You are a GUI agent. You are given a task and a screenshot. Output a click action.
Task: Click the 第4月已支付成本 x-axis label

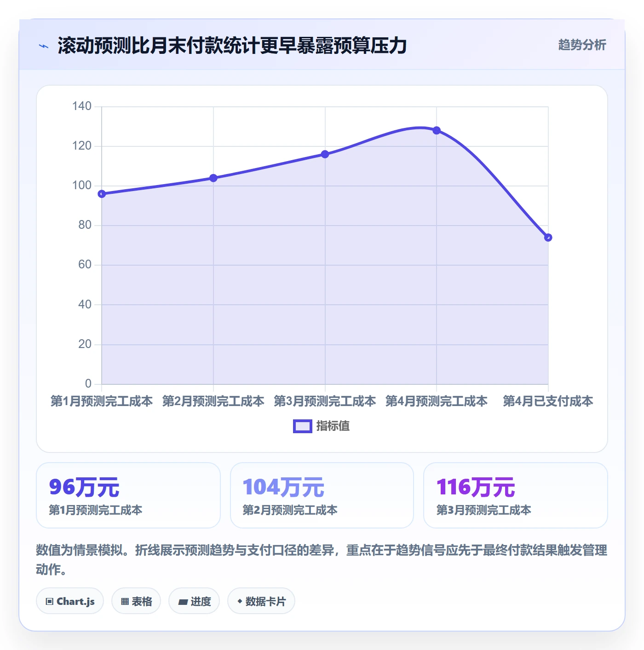point(548,401)
